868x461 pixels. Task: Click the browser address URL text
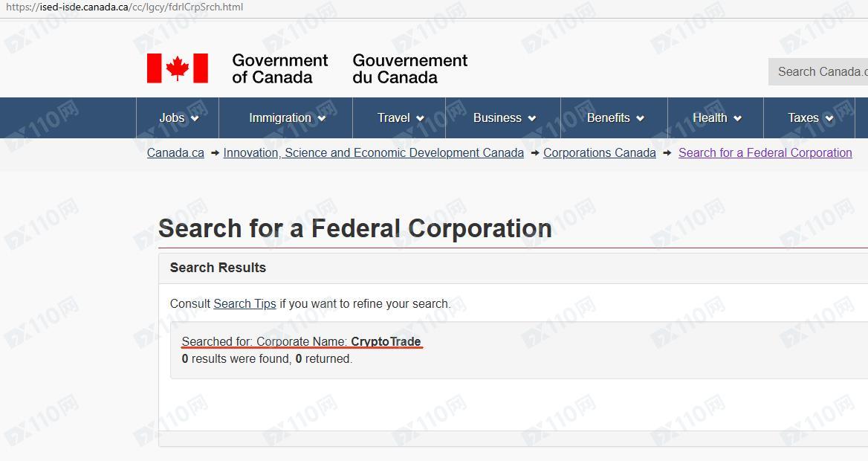click(125, 7)
